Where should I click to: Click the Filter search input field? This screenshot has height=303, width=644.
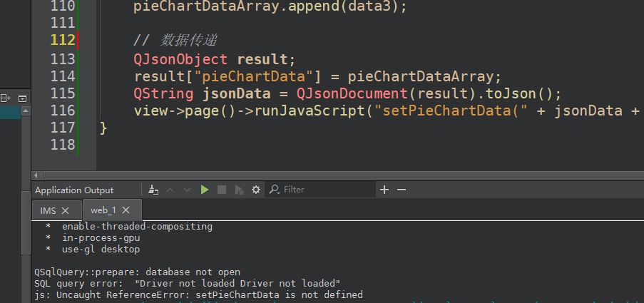[x=324, y=190]
